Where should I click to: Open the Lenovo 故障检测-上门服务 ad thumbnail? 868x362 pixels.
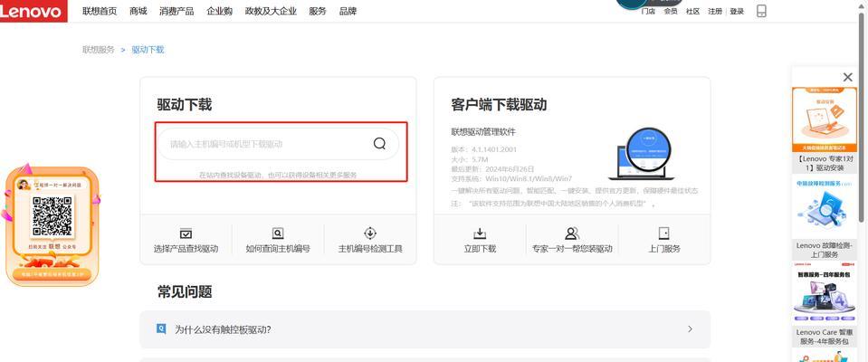pyautogui.click(x=825, y=208)
